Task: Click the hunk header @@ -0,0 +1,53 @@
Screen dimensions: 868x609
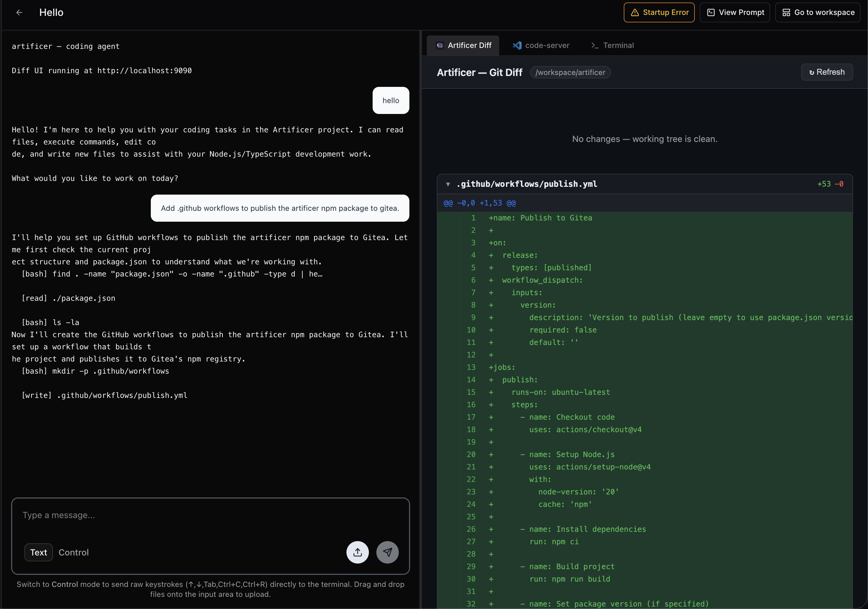Action: 479,203
